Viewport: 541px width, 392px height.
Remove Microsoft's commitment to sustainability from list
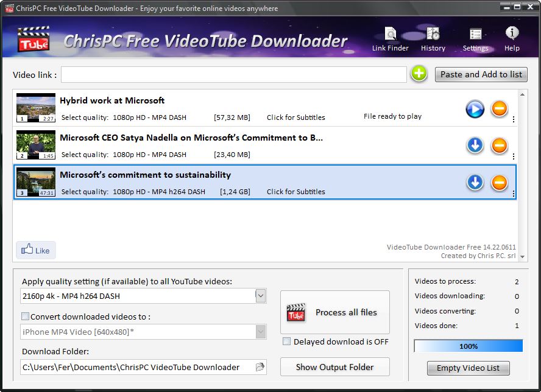499,183
